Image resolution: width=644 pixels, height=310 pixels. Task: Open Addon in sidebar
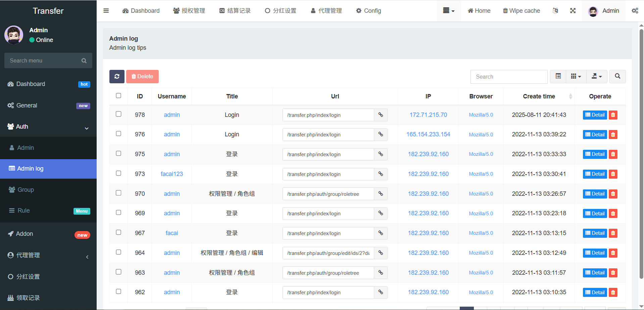[x=48, y=234]
